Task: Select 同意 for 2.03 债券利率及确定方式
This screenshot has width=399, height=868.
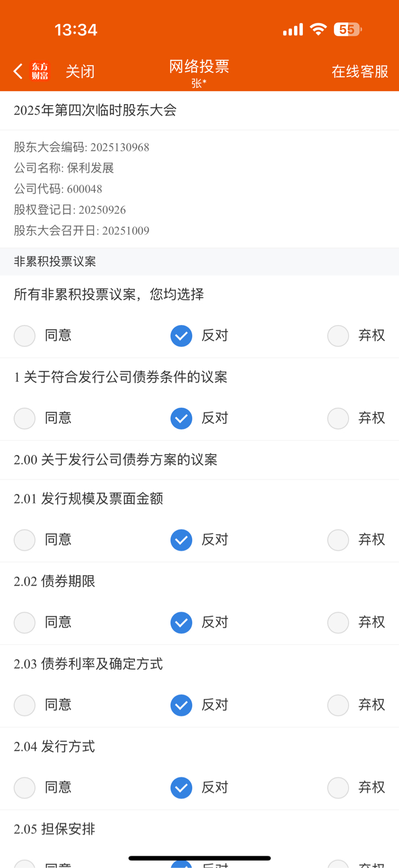Action: pyautogui.click(x=24, y=705)
